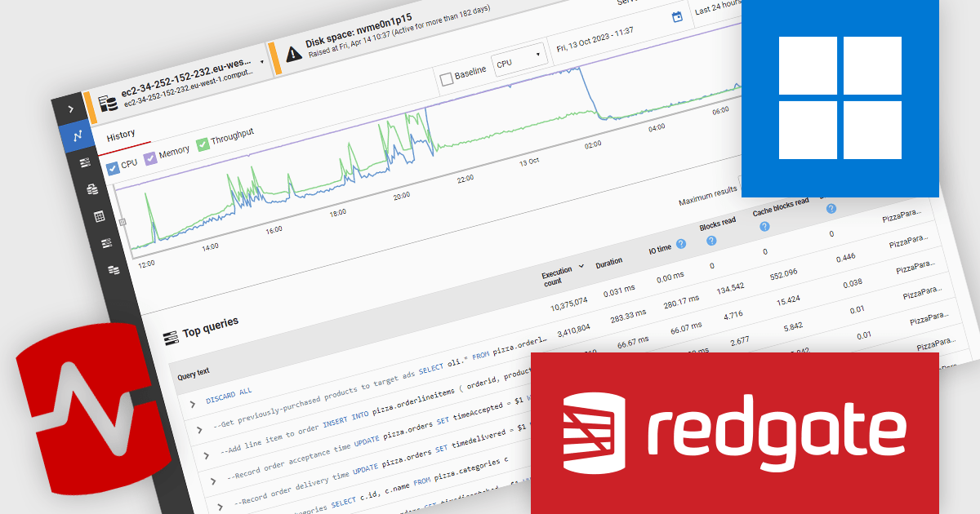Click the date field Fri, 13 Oct 2023

[594, 40]
